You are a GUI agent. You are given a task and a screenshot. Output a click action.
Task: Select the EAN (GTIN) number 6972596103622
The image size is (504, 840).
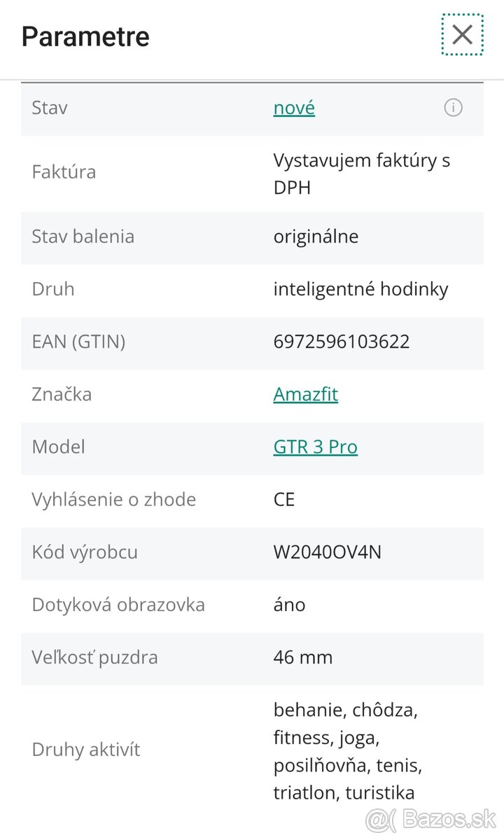[x=340, y=342]
